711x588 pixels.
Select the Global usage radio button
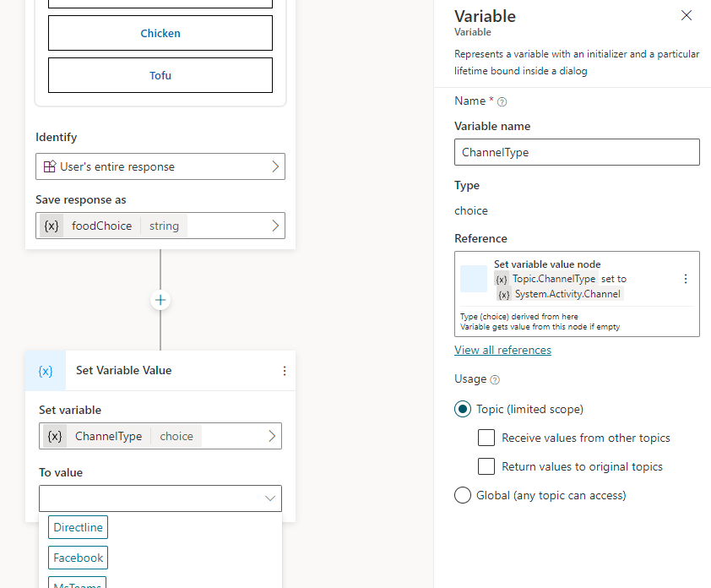coord(462,495)
